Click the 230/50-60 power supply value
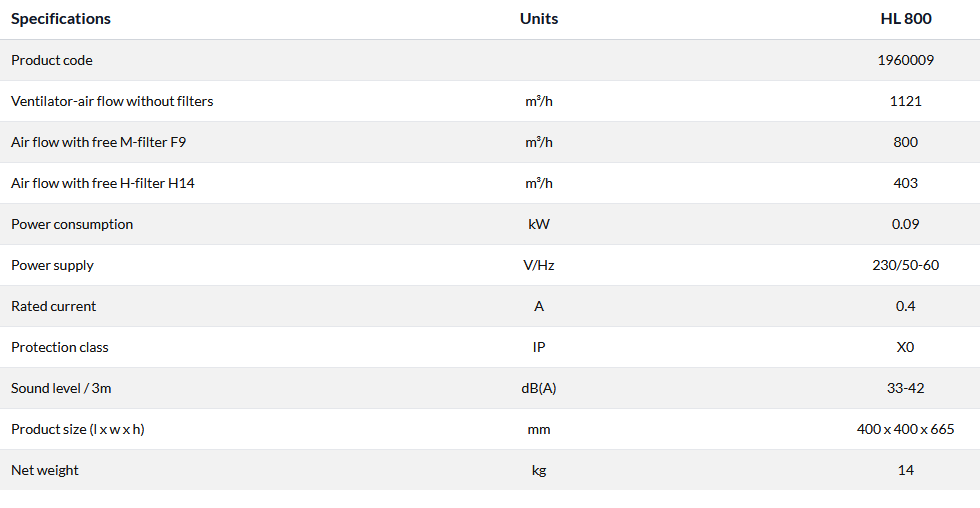 (x=905, y=265)
